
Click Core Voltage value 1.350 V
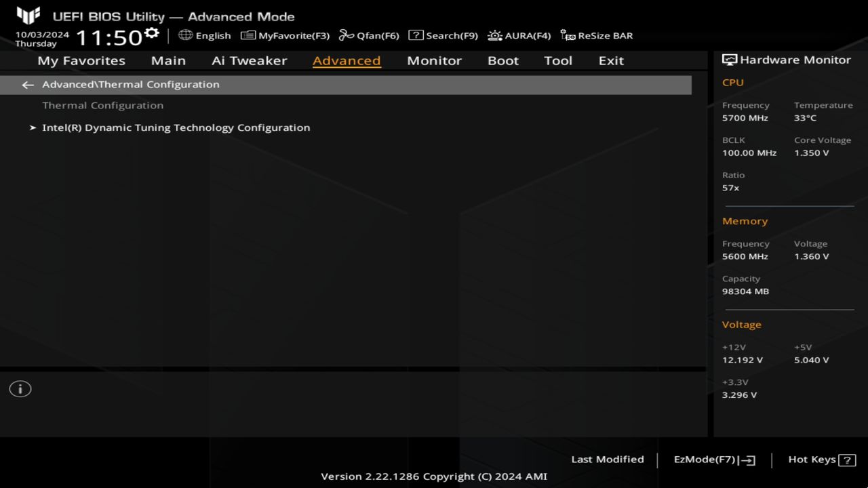click(x=811, y=153)
